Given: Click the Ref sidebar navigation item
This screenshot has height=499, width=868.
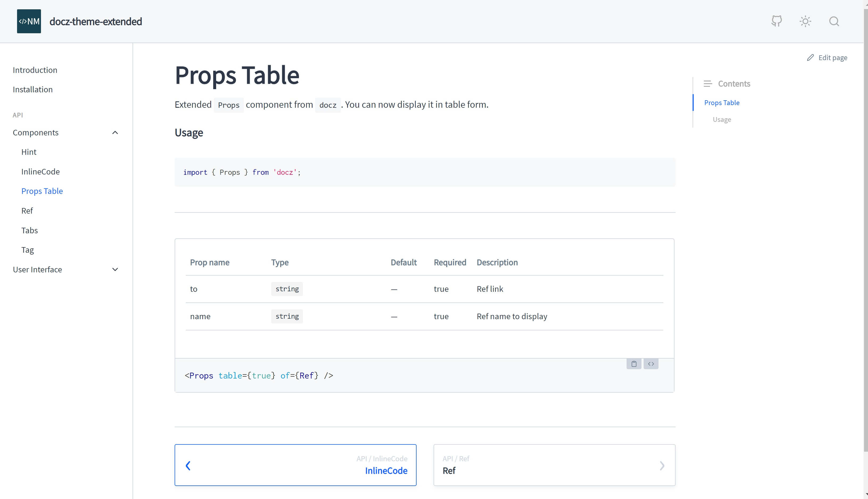Looking at the screenshot, I should tap(27, 210).
